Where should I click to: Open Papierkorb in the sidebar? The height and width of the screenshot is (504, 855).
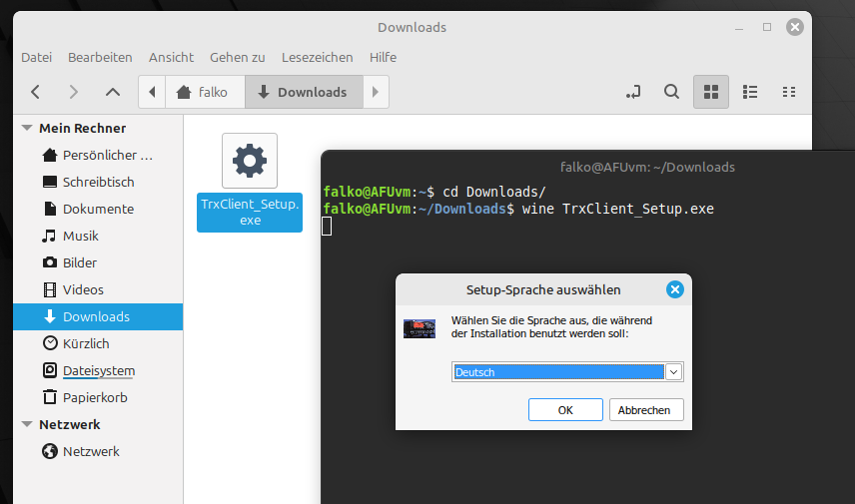(95, 397)
